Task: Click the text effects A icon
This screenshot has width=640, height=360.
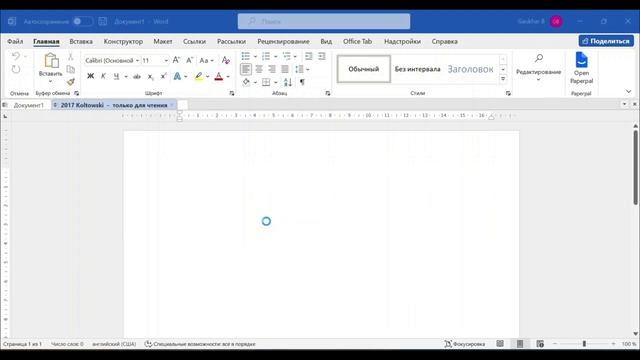Action: tap(177, 76)
